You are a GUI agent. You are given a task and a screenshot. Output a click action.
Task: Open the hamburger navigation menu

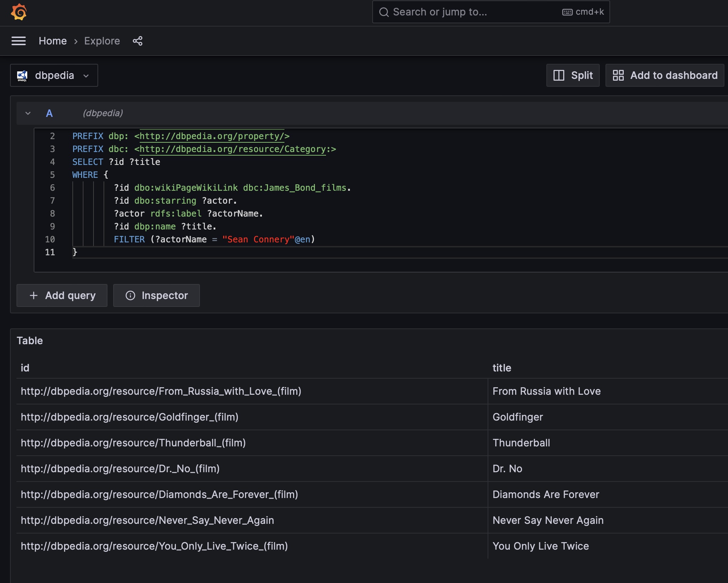click(x=19, y=41)
